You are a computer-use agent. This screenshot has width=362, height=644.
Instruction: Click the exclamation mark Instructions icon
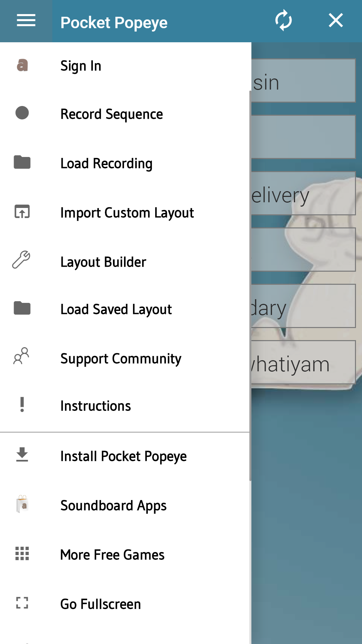[22, 405]
